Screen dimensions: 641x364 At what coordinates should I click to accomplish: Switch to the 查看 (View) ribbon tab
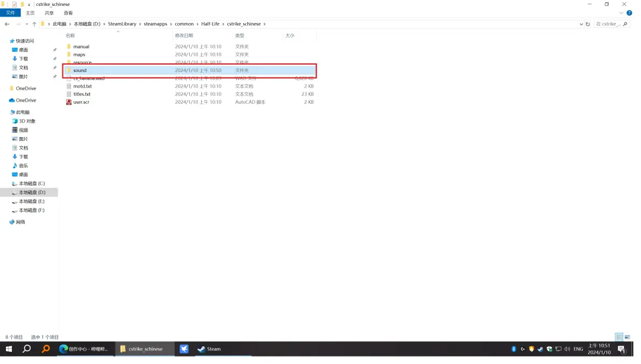pyautogui.click(x=68, y=13)
